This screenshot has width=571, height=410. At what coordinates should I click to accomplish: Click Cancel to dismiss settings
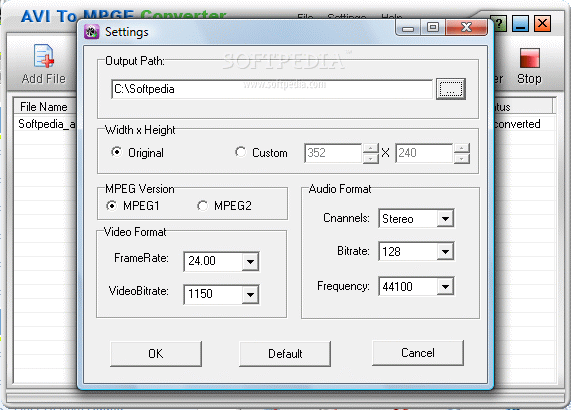(418, 353)
